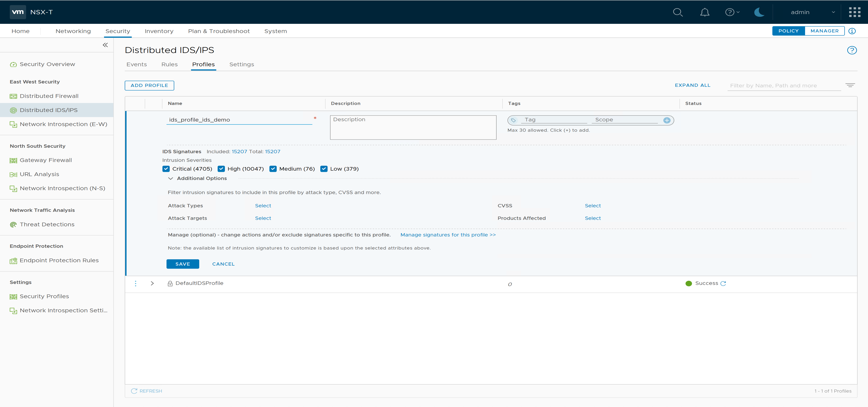Click the Scope input in Tags

point(625,120)
